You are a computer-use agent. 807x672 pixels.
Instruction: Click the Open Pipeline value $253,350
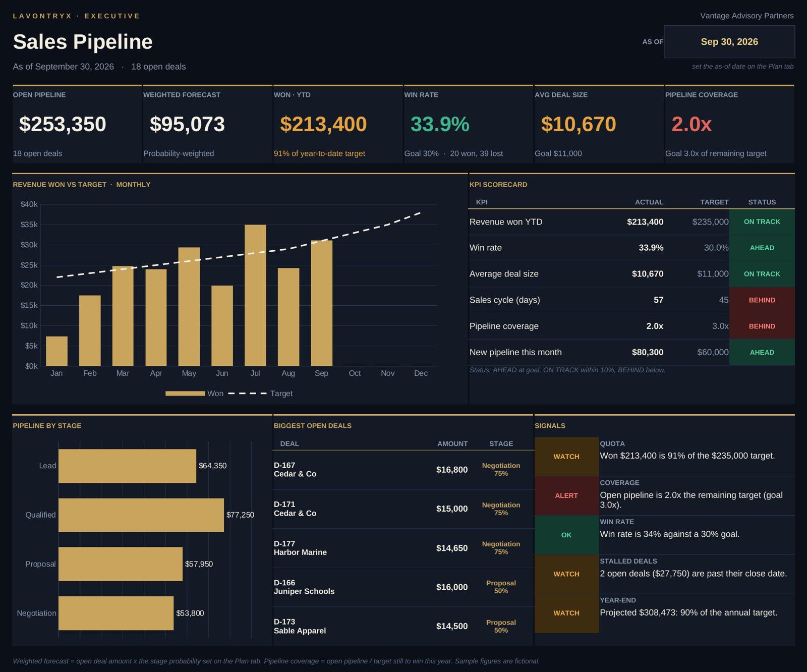coord(63,124)
